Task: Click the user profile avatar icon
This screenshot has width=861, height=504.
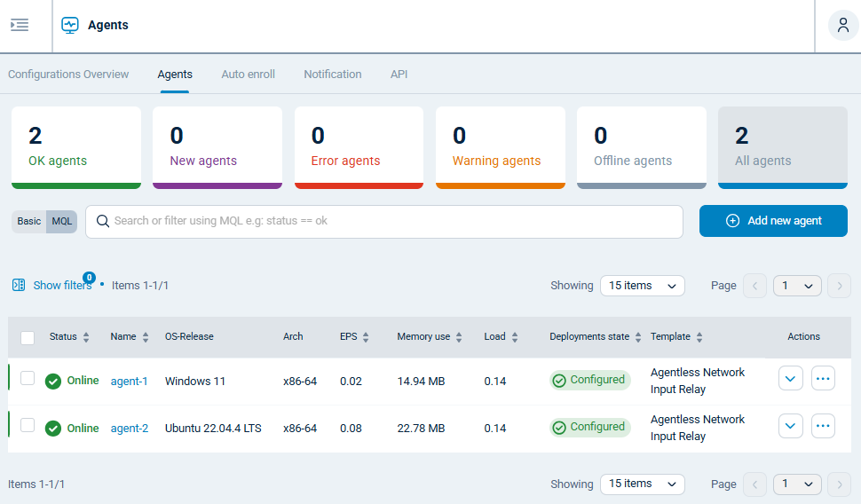Action: click(x=842, y=25)
